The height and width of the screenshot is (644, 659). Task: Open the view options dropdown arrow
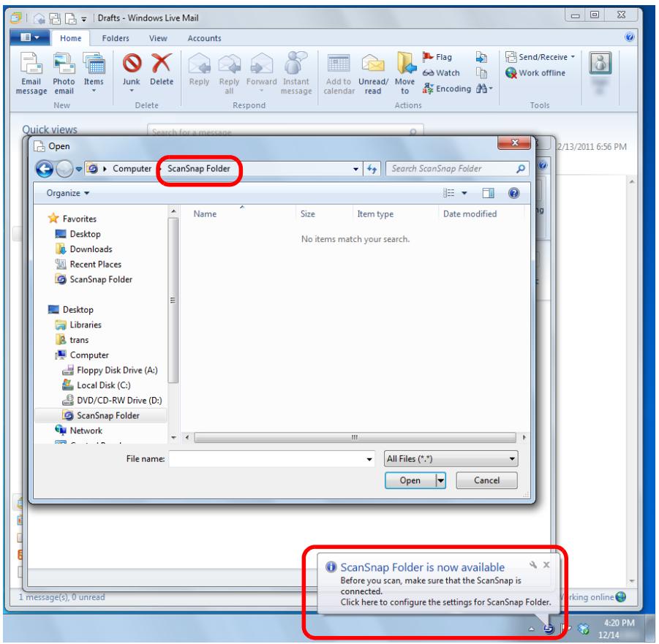[x=464, y=193]
